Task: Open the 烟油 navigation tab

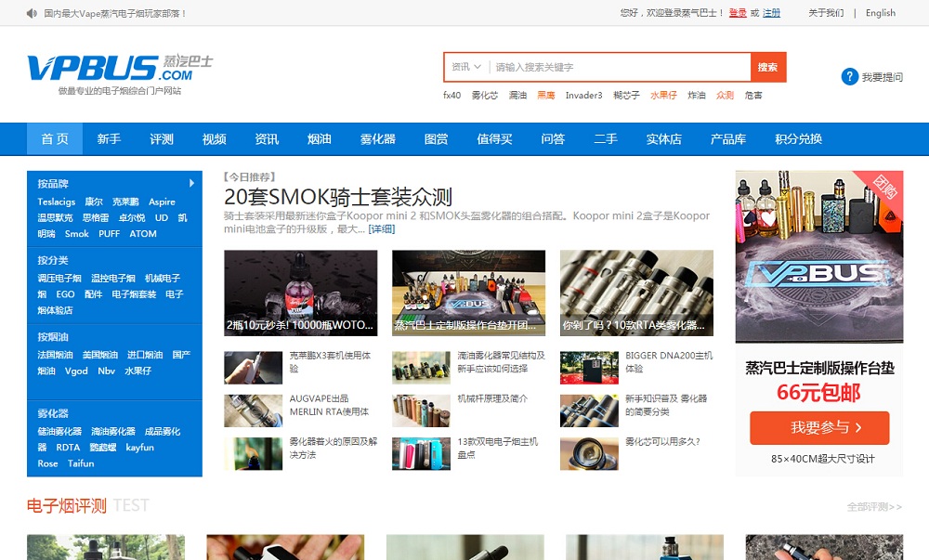Action: [320, 139]
